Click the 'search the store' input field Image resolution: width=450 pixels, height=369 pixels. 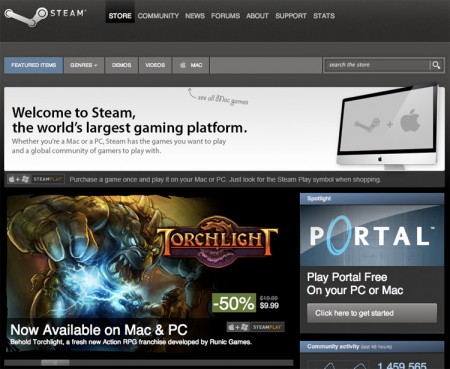click(378, 65)
